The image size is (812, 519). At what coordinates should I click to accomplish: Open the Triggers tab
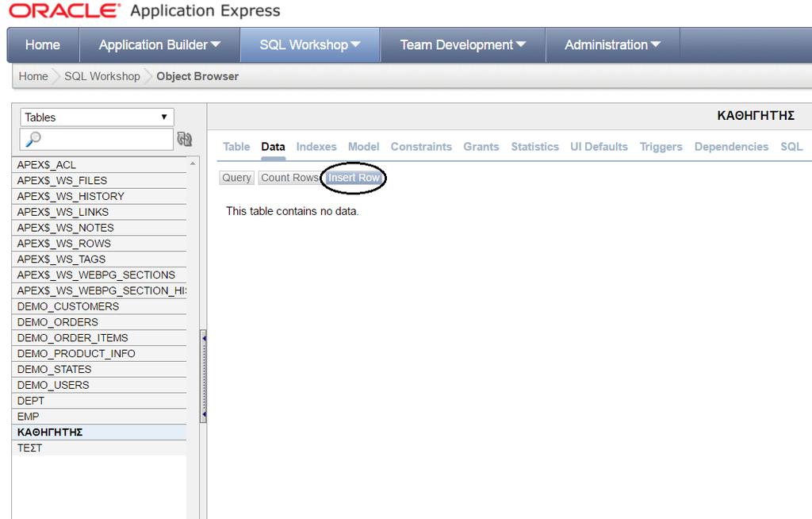tap(661, 147)
